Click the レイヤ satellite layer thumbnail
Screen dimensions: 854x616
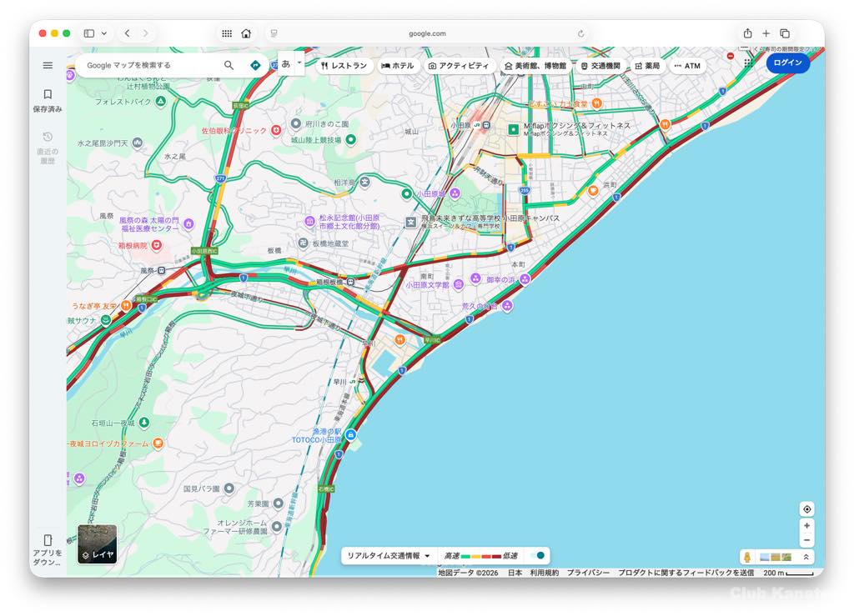click(x=98, y=543)
